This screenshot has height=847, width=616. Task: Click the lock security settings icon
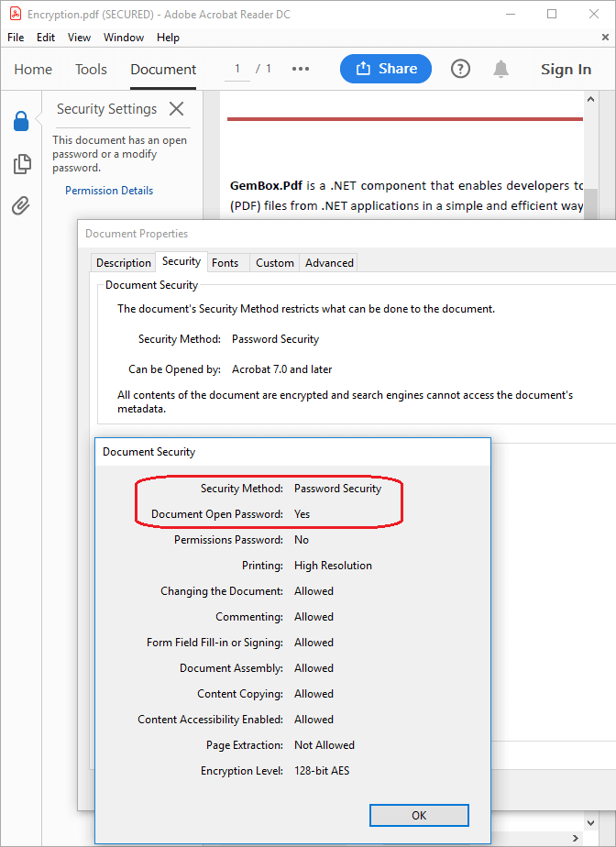point(21,120)
